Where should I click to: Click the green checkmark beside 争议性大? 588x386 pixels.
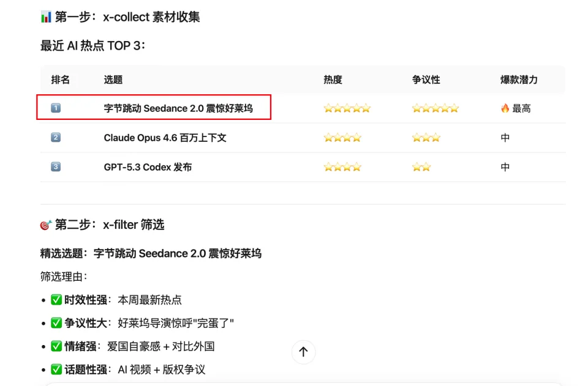coord(56,323)
